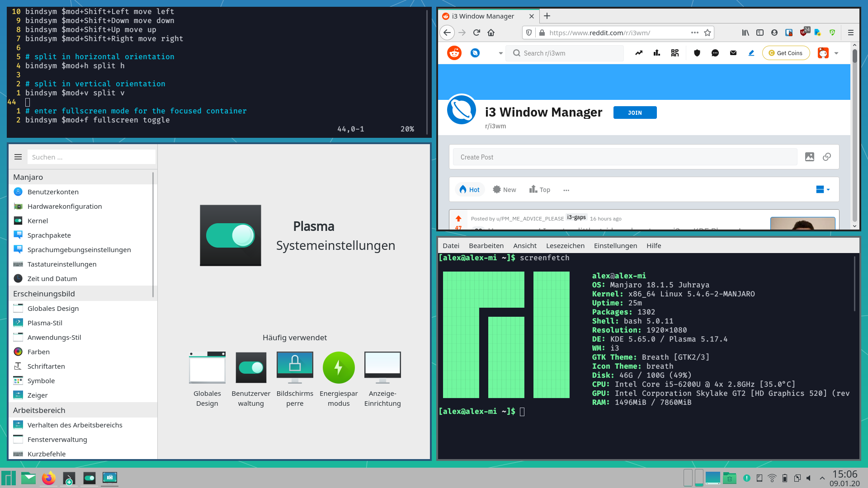The width and height of the screenshot is (868, 488).
Task: Click the image upload icon in Create Post
Action: [810, 157]
